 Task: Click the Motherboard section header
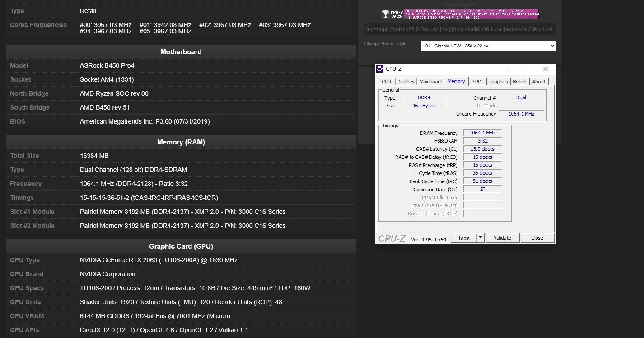coord(181,52)
